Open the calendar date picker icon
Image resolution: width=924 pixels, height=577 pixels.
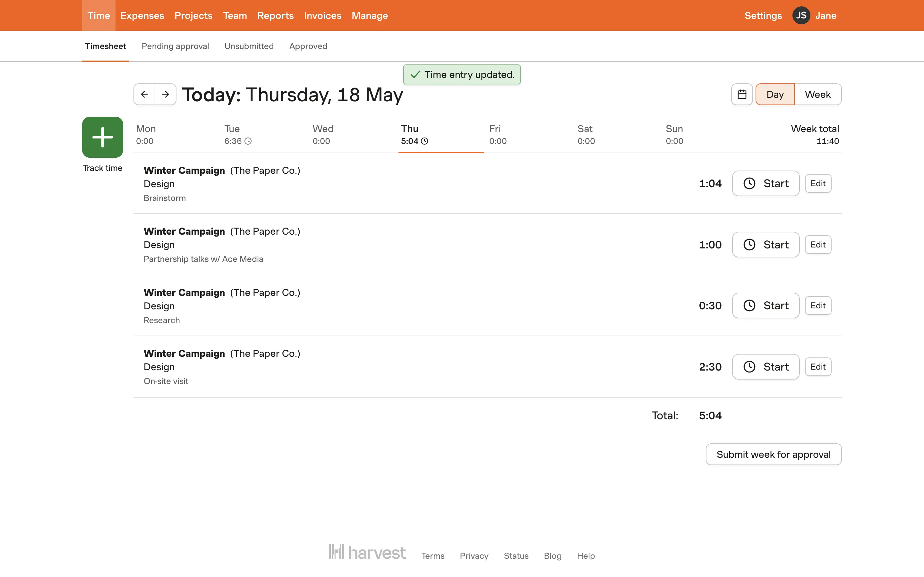(741, 94)
